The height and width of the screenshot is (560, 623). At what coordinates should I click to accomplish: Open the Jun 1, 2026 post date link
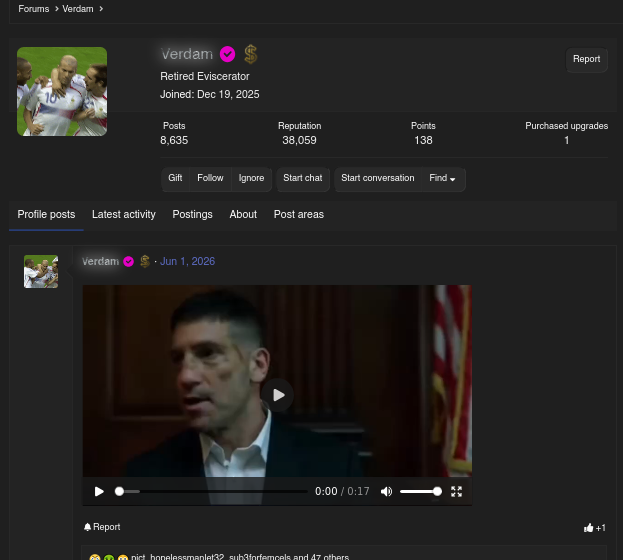[187, 261]
